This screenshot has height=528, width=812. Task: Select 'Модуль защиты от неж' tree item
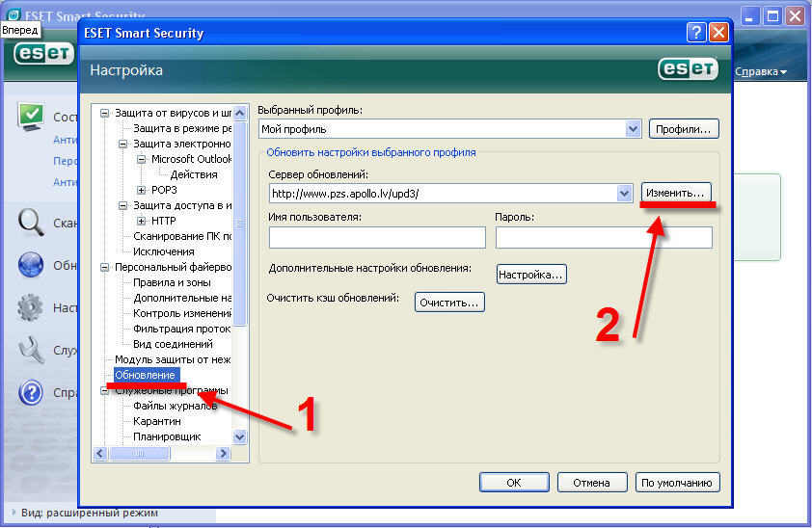tap(173, 359)
